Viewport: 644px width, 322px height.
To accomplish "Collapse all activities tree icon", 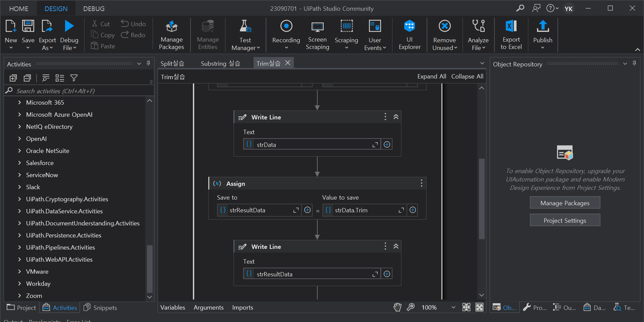I will click(x=27, y=78).
